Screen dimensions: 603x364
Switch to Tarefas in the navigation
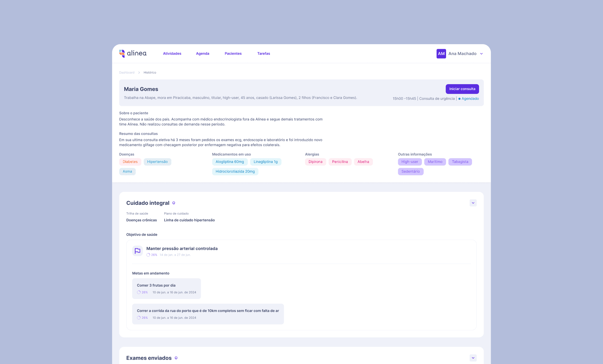264,54
